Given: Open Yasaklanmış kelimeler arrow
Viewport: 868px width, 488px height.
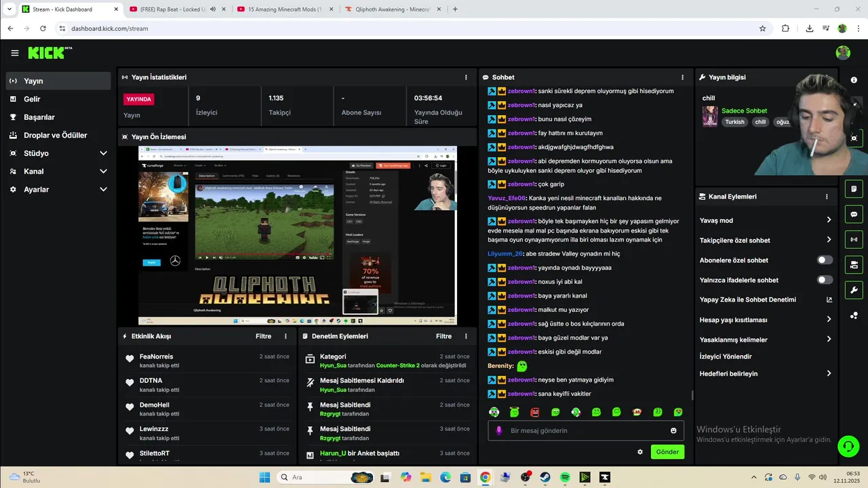Looking at the screenshot, I should pos(829,340).
